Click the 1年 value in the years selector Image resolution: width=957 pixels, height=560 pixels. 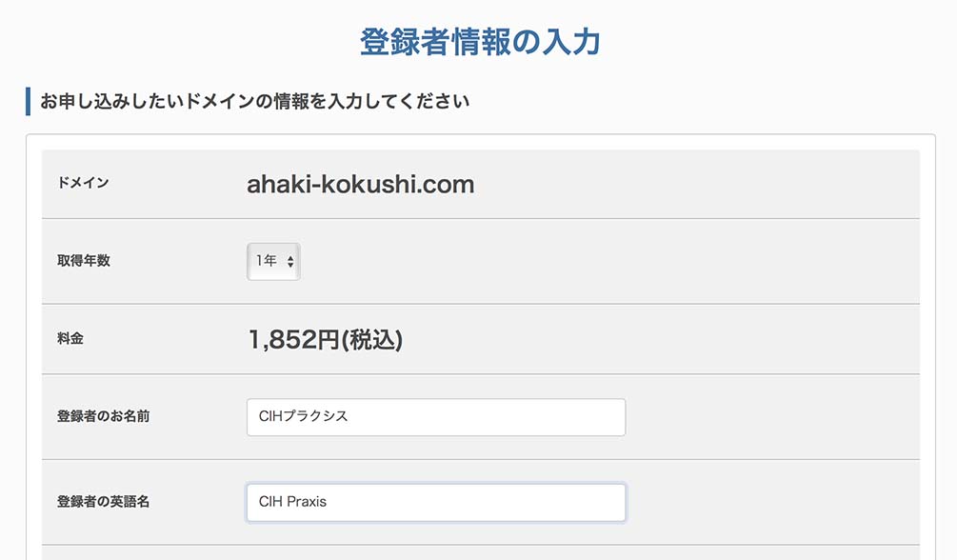266,261
